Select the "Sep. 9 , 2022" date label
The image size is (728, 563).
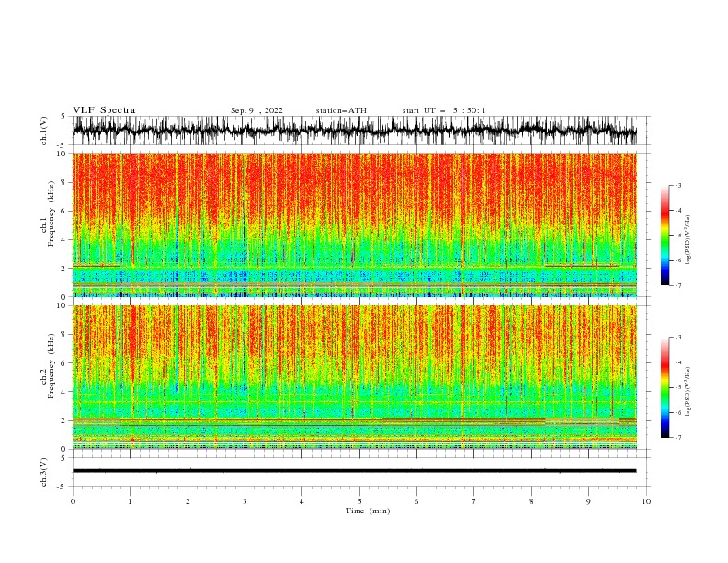(256, 110)
